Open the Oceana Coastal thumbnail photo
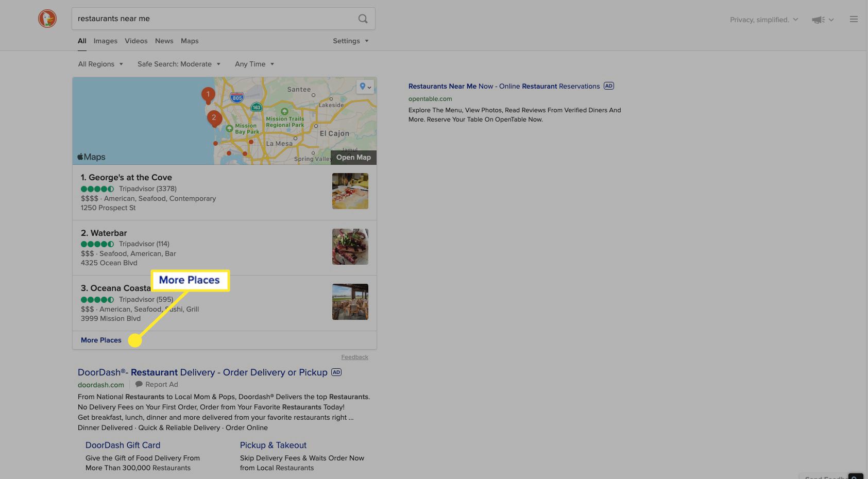This screenshot has height=479, width=868. pos(350,302)
